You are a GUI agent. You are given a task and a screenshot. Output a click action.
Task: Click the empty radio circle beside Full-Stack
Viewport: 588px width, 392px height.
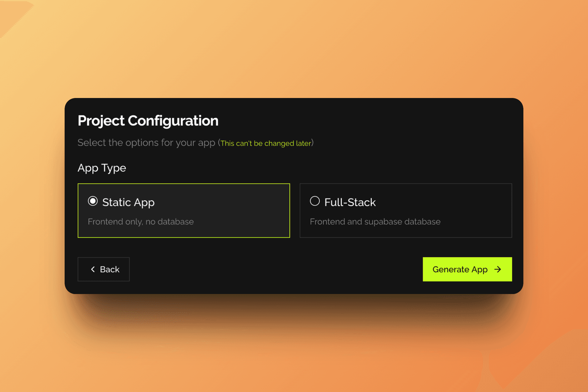315,201
